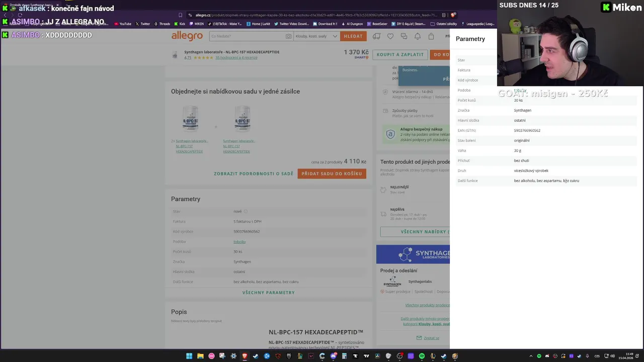Open Twitter bookmark in bookmarks bar
The height and width of the screenshot is (362, 644).
[143, 24]
